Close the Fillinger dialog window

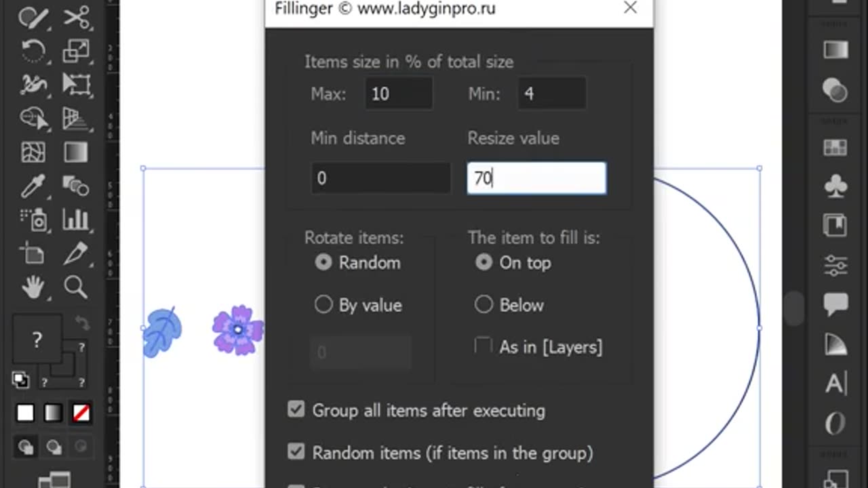pyautogui.click(x=630, y=8)
